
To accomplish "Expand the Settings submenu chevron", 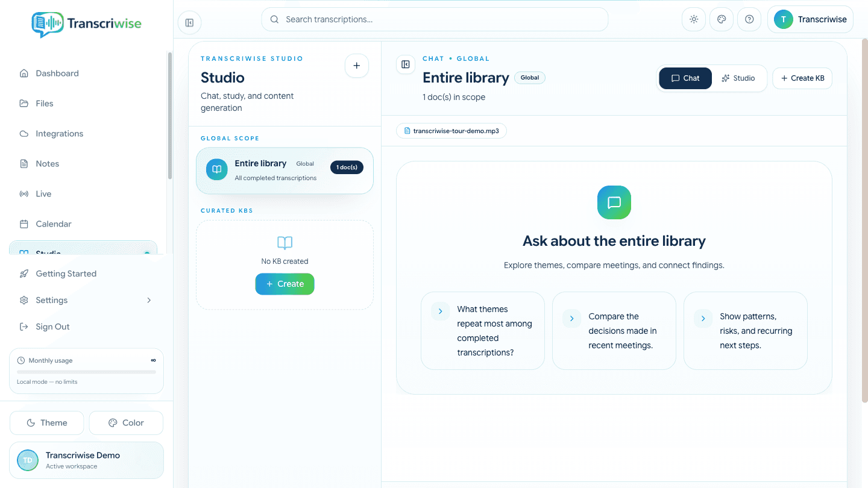I will [149, 300].
